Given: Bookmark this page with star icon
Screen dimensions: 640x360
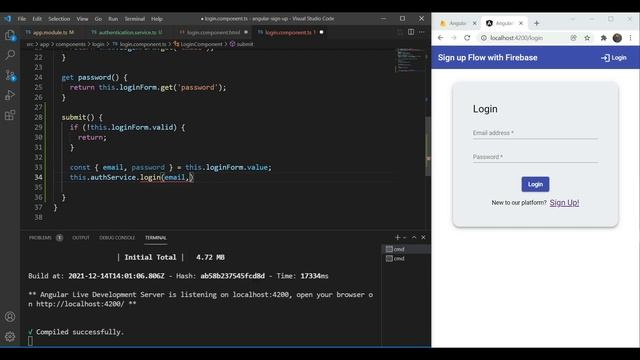Looking at the screenshot, I should (587, 38).
